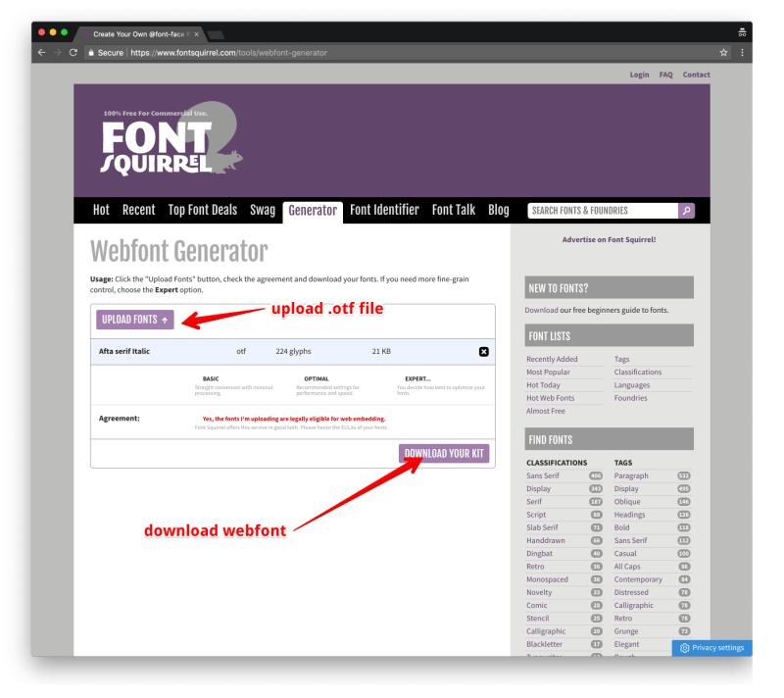Viewport: 784px width, 698px height.
Task: Select the Headings tag
Action: (x=629, y=515)
